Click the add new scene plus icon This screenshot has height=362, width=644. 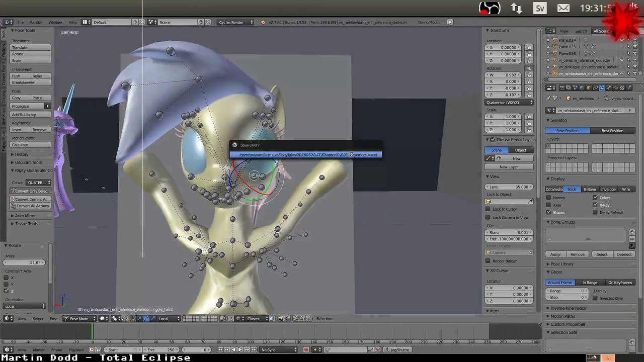point(200,22)
